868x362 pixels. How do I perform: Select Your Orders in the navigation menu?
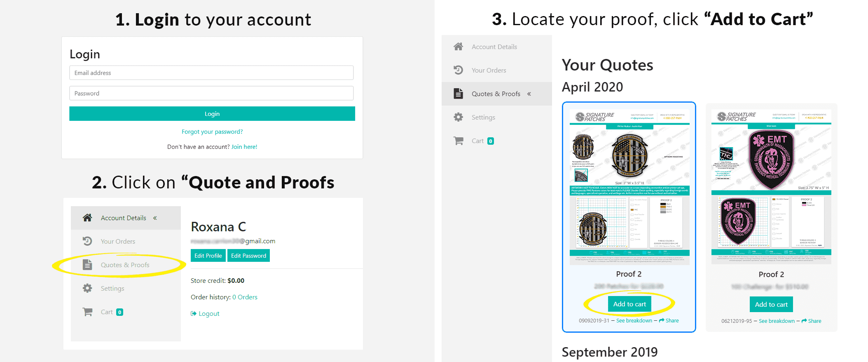[x=118, y=241]
